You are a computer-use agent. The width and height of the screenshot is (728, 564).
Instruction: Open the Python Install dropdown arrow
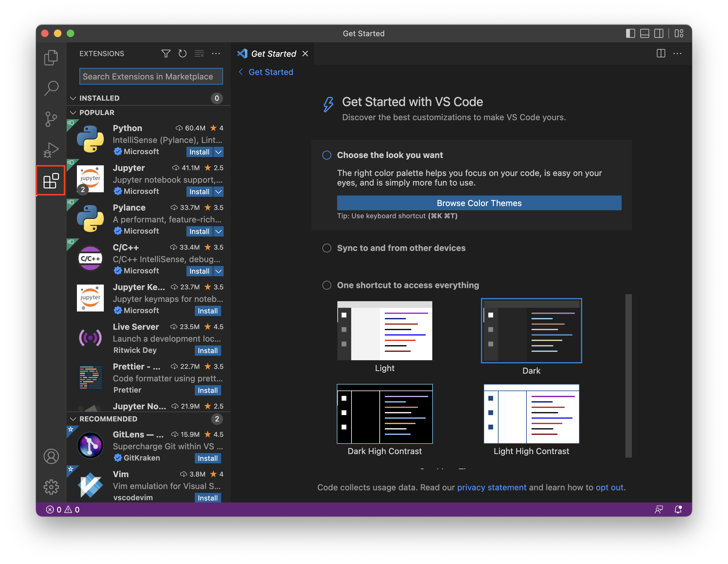click(x=218, y=152)
